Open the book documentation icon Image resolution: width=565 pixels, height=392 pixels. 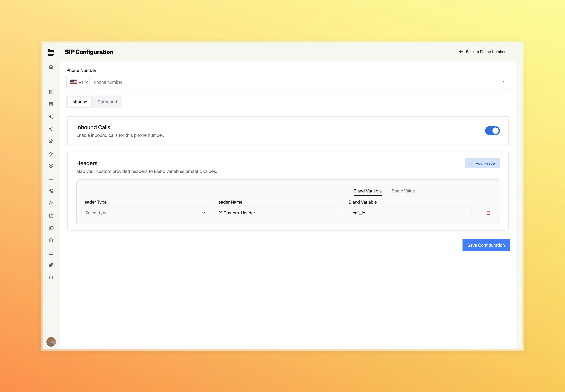click(x=51, y=278)
